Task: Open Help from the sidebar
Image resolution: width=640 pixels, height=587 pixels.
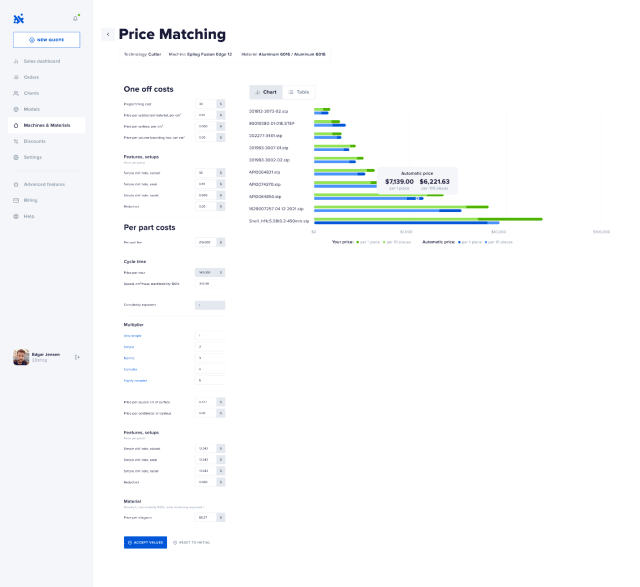Action: (x=29, y=216)
